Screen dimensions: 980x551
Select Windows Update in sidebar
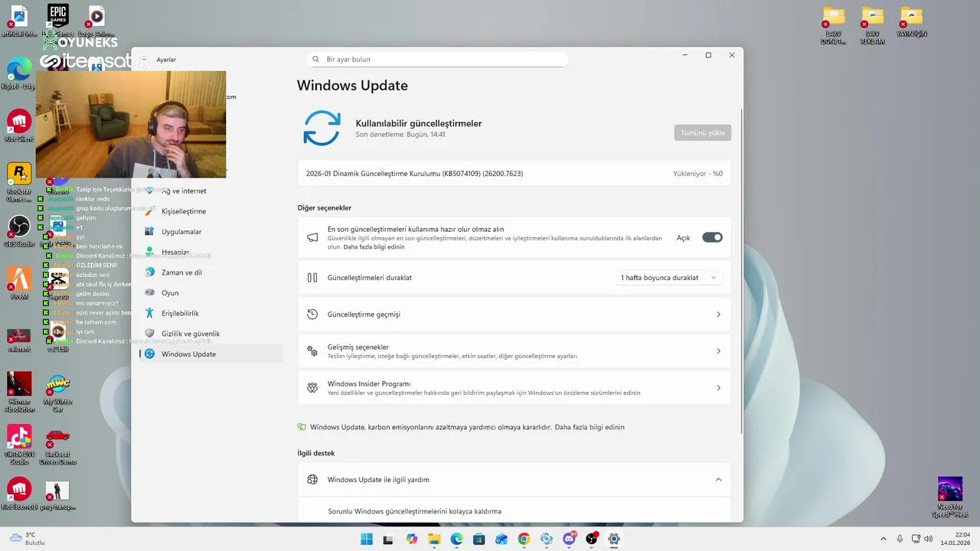(211, 354)
